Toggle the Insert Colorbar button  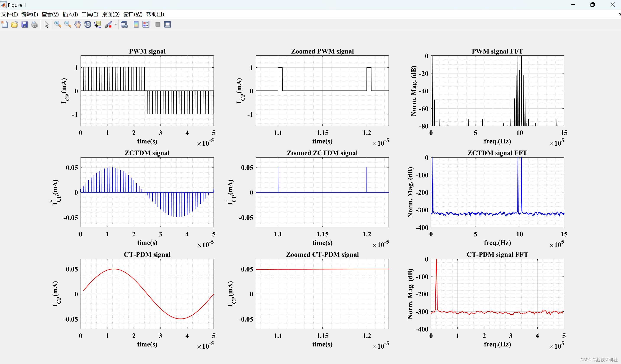(136, 24)
